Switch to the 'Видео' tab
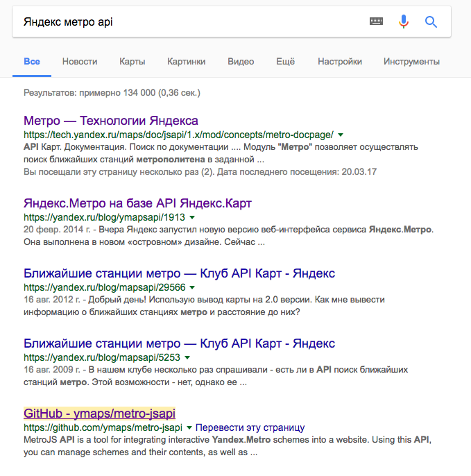Viewport: 471px width, 476px height. tap(241, 62)
